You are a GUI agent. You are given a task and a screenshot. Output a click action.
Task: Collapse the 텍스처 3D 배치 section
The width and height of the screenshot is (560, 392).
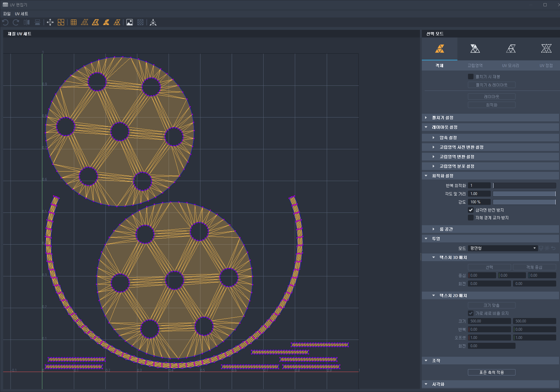pos(490,257)
